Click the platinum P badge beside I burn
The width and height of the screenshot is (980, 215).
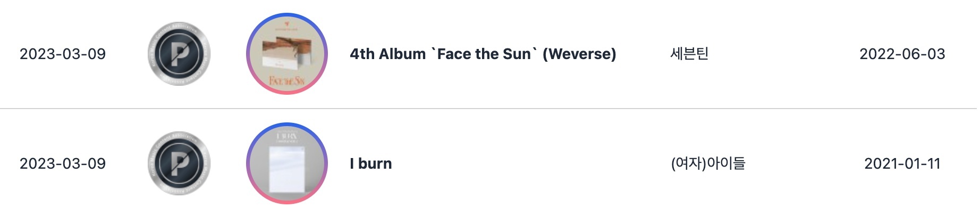(179, 163)
